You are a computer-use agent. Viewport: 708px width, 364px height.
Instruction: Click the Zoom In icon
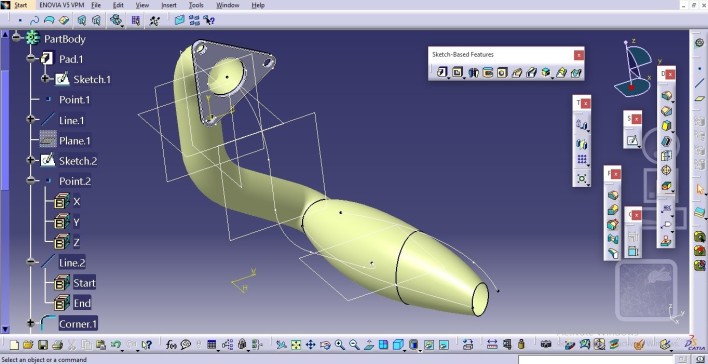[x=340, y=345]
